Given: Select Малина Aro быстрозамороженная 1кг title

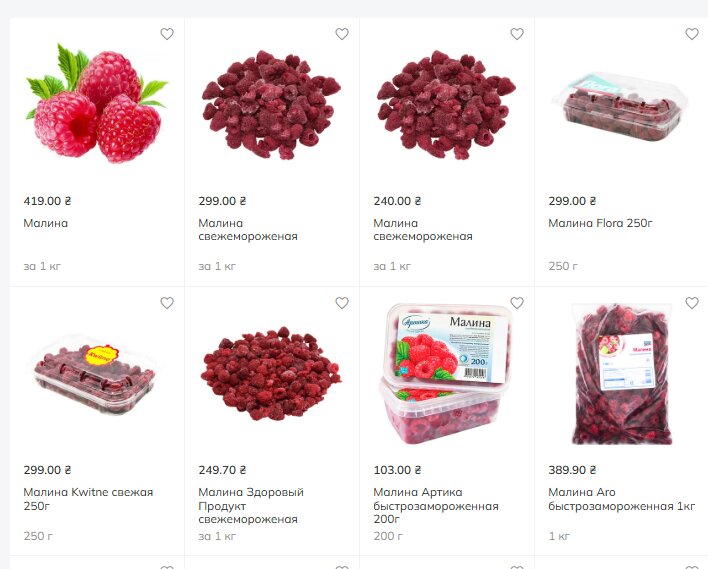Looking at the screenshot, I should click(621, 499).
